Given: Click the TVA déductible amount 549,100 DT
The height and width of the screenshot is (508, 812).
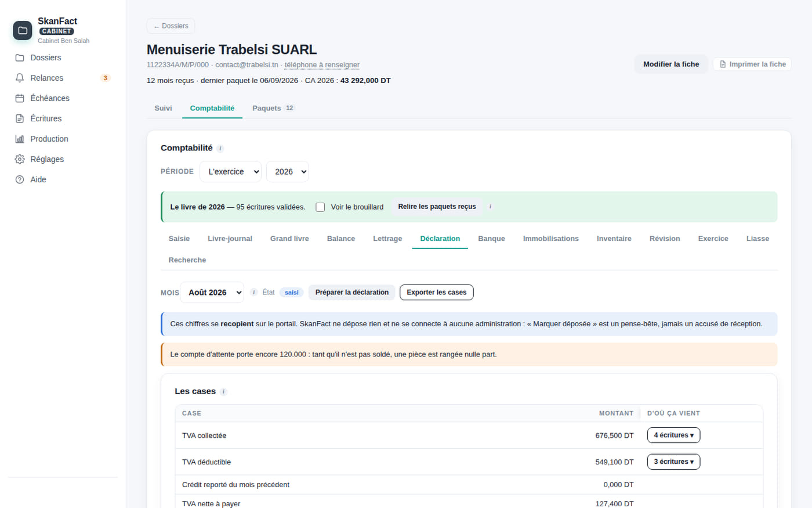Looking at the screenshot, I should pos(614,462).
